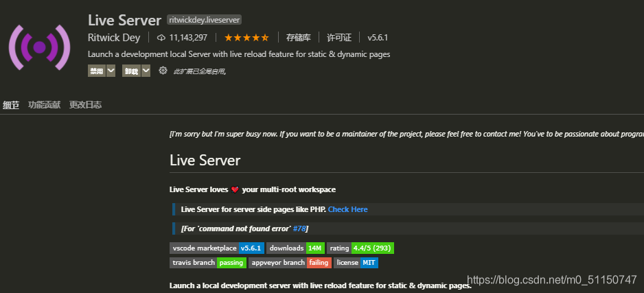Screen dimensions: 644x293
Task: Switch to the 更改日志 changelog tab
Action: pos(85,104)
